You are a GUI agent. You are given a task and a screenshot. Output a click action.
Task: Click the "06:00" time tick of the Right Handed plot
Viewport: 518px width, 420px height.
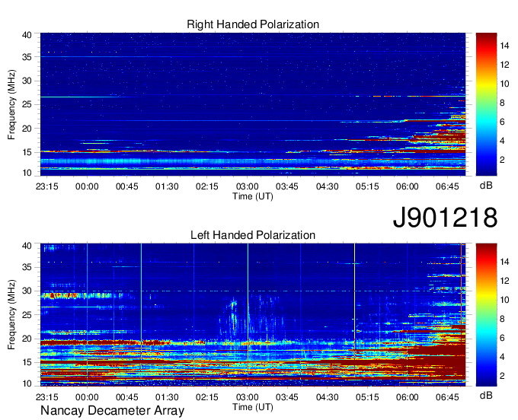point(408,186)
